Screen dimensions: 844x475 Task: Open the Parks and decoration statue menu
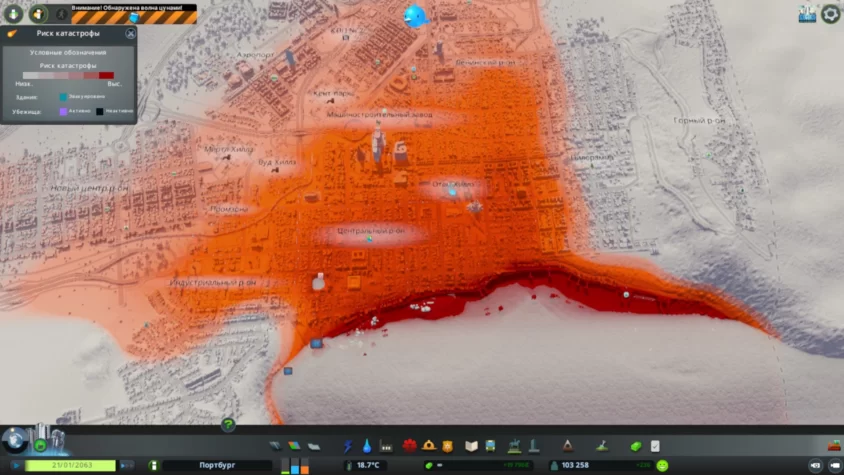(515, 445)
